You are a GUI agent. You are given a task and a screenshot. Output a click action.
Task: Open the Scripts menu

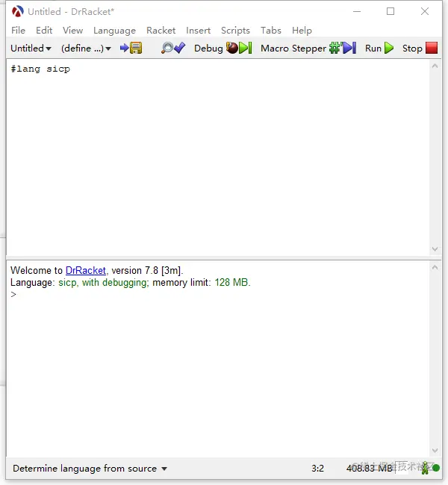click(x=235, y=31)
